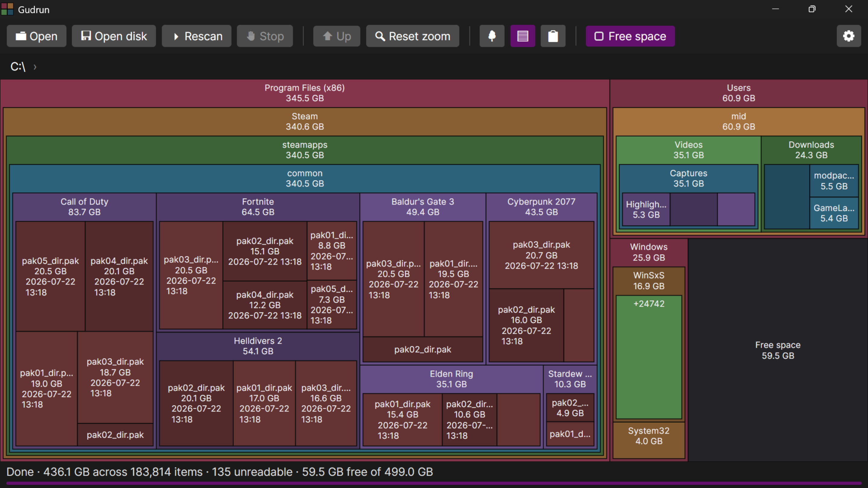This screenshot has height=488, width=868.
Task: Click the C:\ breadcrumb path
Action: (18, 67)
